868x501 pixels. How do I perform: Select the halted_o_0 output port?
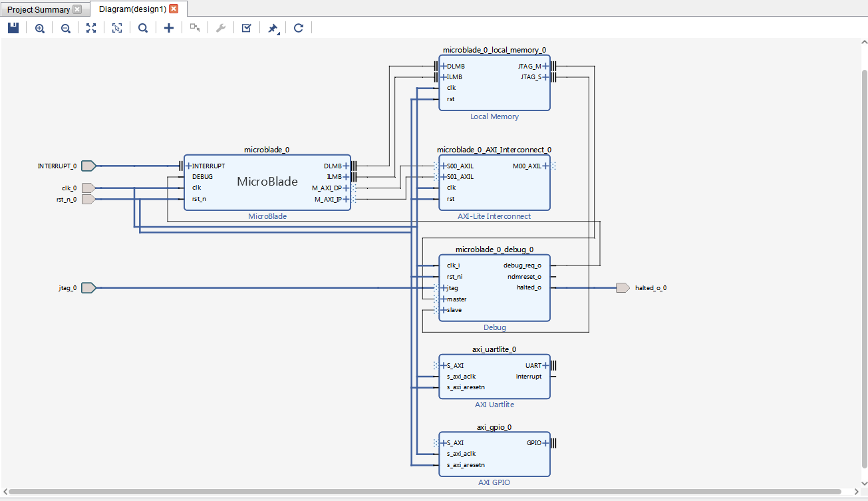pos(623,287)
